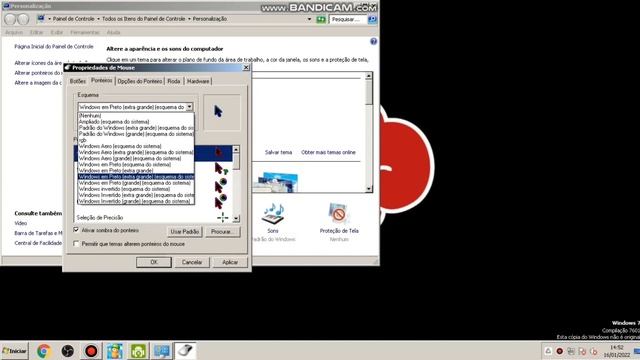
Task: Toggle Ativar sombra do ponteiro checkbox
Action: 76,230
